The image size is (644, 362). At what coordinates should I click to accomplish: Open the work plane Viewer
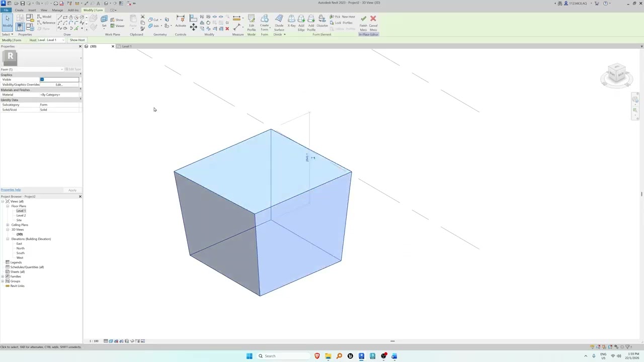[x=117, y=26]
